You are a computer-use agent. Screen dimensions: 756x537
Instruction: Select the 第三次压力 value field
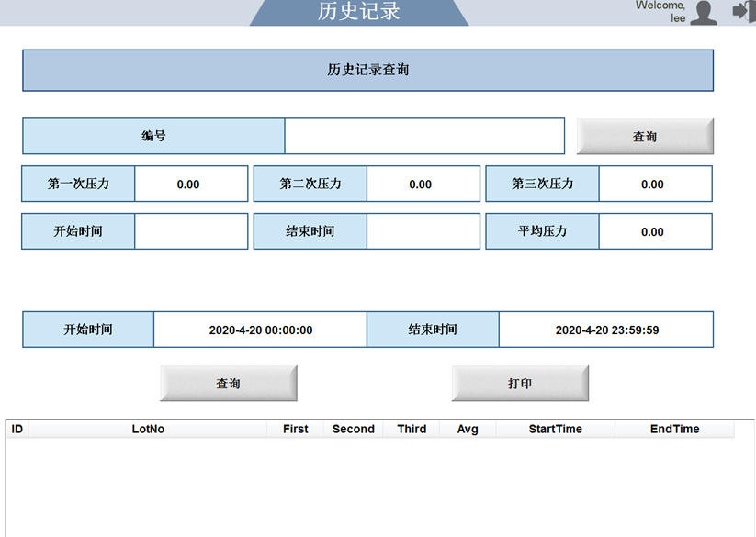pos(655,184)
